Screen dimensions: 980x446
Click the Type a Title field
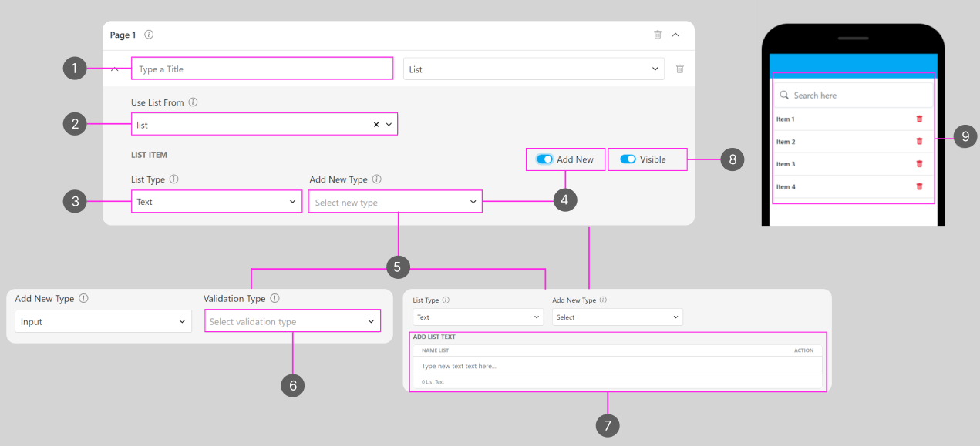click(x=262, y=69)
